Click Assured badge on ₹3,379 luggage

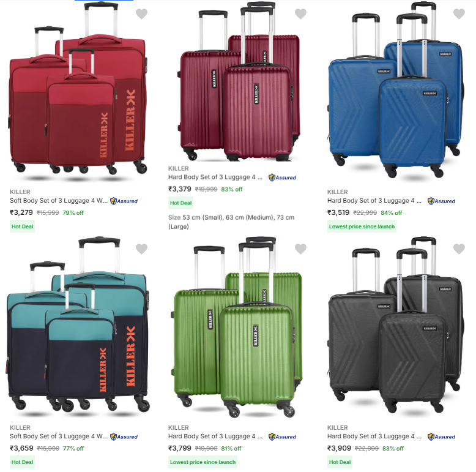click(282, 178)
